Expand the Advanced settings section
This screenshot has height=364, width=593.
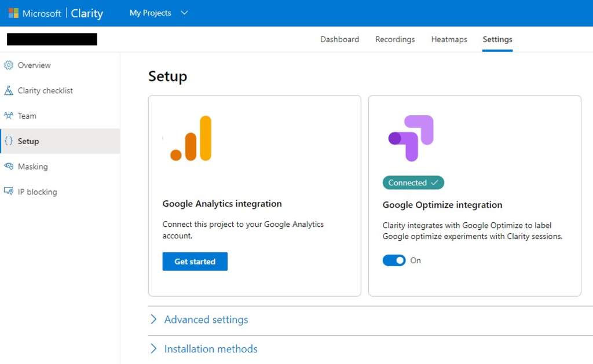(x=206, y=320)
